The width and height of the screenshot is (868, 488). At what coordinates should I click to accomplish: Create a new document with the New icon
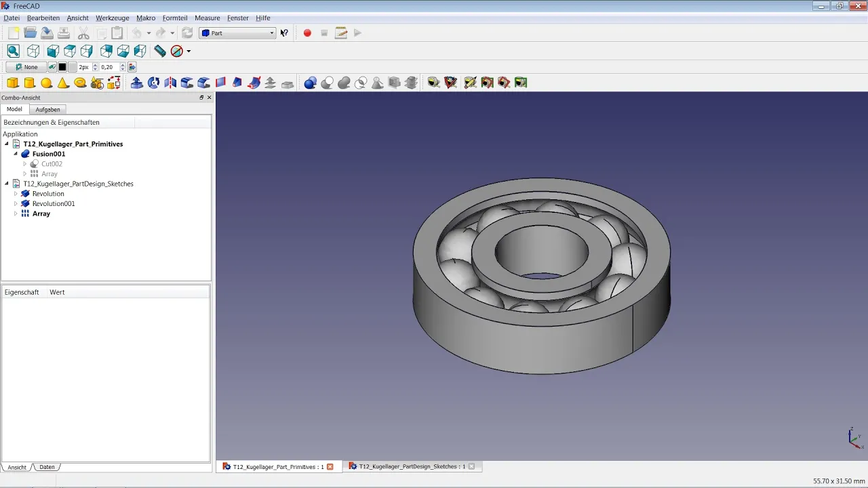pos(13,33)
